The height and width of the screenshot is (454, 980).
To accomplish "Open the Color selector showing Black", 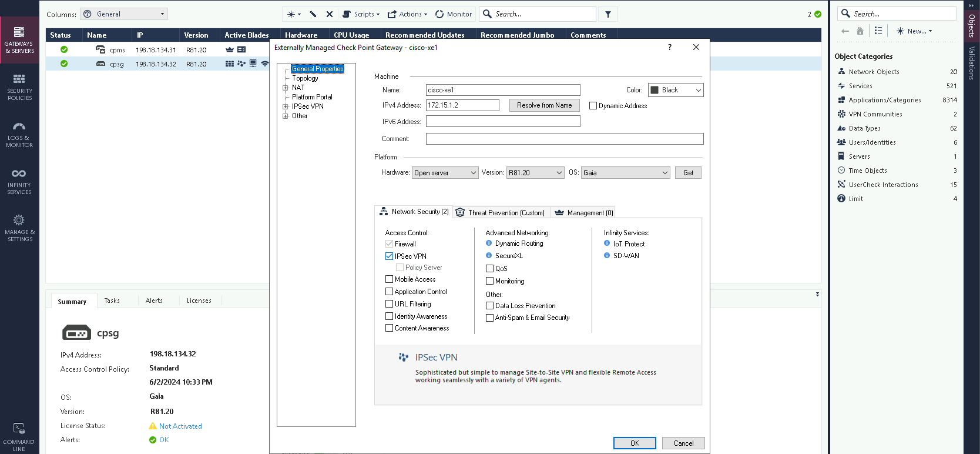I will click(x=675, y=90).
